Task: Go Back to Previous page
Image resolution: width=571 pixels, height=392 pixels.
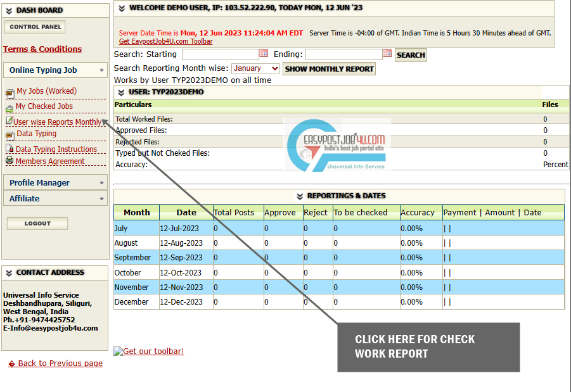Action: pos(56,364)
